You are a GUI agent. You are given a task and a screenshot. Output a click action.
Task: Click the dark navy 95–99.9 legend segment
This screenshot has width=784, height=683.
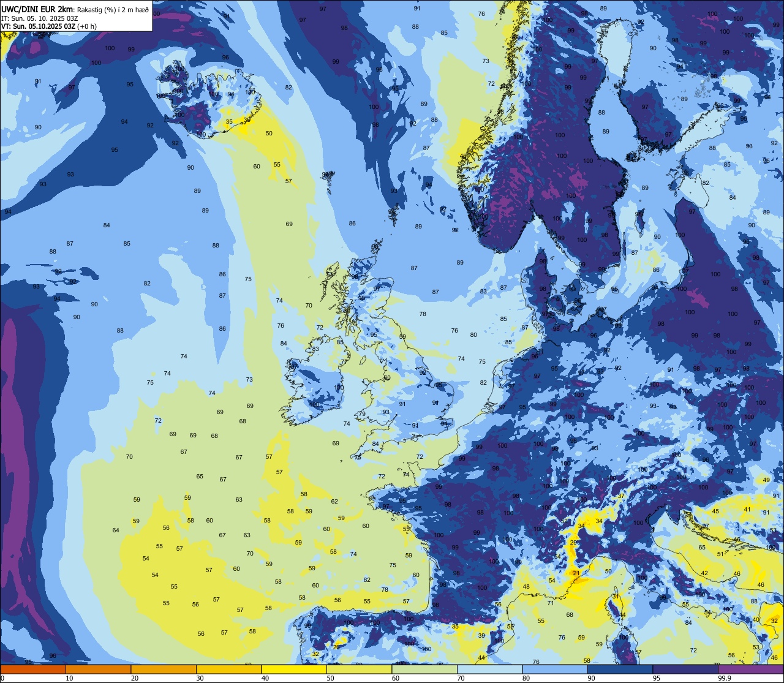click(x=685, y=669)
